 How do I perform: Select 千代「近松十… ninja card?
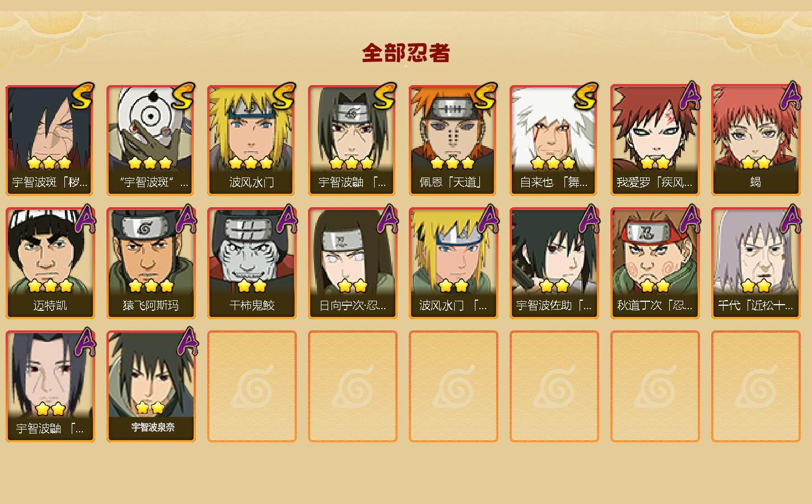click(x=756, y=263)
